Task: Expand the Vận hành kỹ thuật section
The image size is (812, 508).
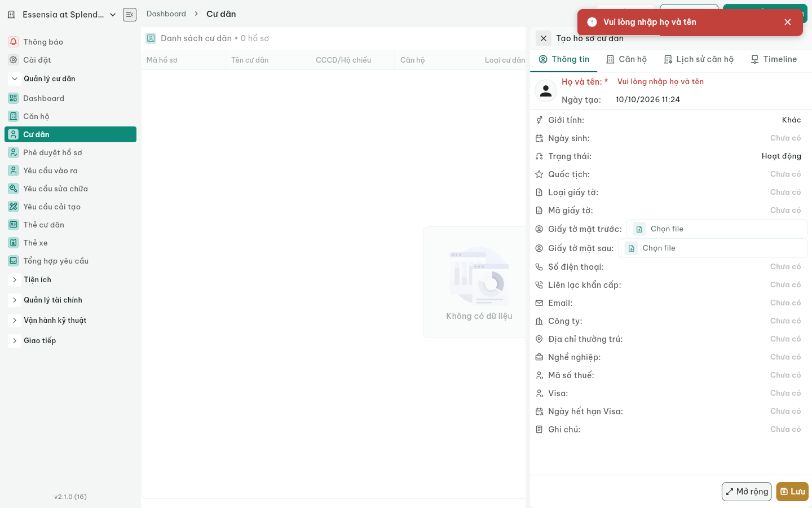Action: (15, 320)
